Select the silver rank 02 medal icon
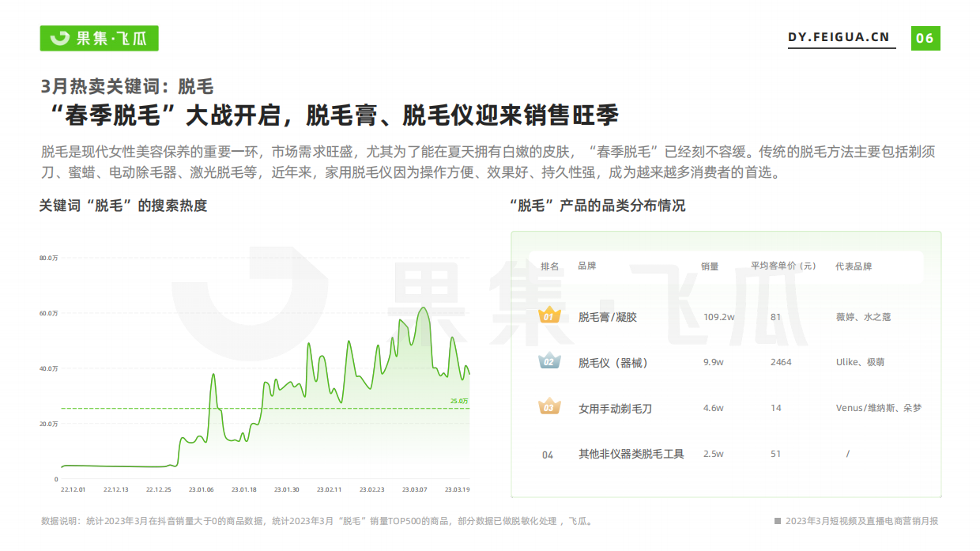Viewport: 980px width, 551px height. tap(549, 361)
